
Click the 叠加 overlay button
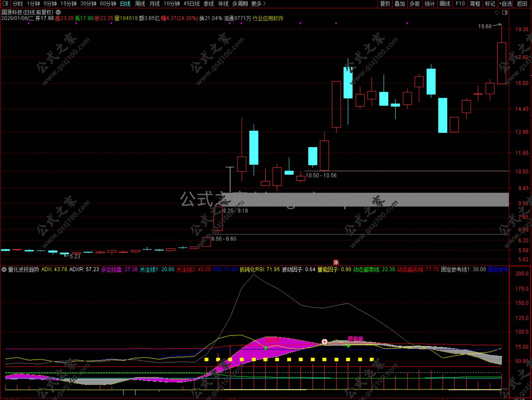coord(400,4)
